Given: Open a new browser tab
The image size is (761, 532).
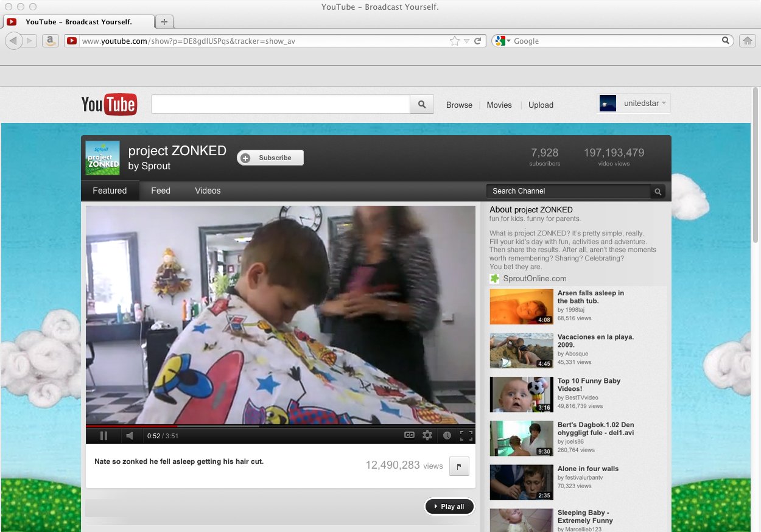Looking at the screenshot, I should 164,21.
